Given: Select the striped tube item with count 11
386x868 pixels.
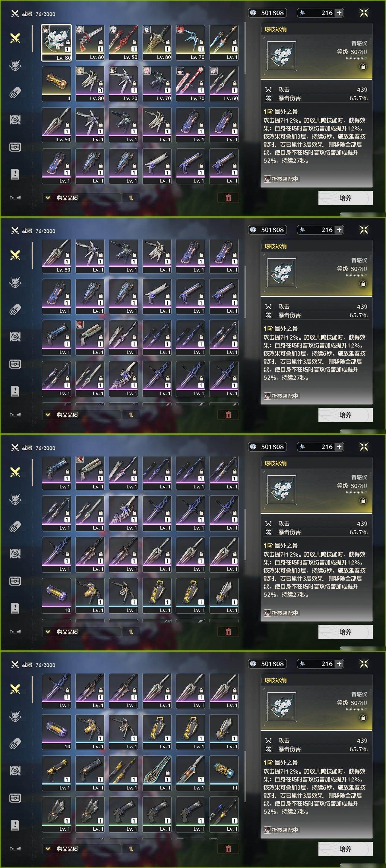Looking at the screenshot, I should click(x=224, y=773).
